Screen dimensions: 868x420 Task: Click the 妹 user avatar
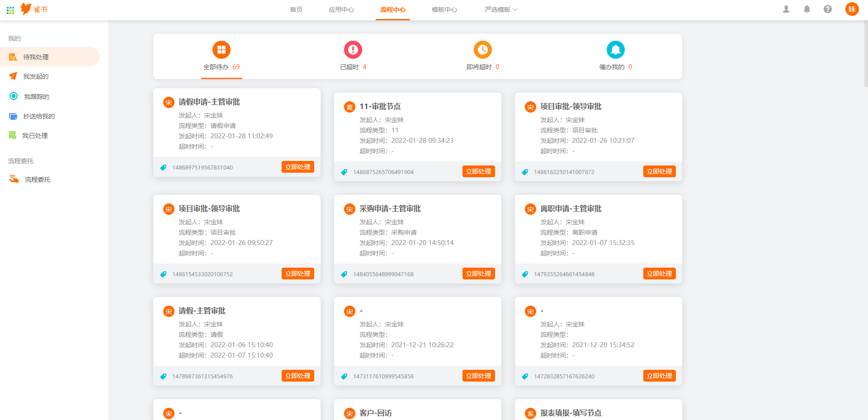(852, 9)
